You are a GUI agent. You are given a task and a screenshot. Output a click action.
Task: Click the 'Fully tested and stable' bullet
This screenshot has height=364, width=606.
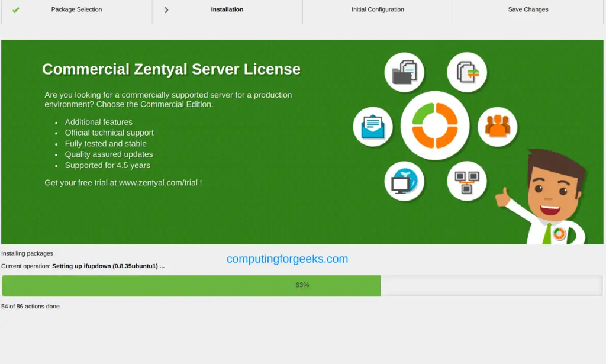(105, 144)
